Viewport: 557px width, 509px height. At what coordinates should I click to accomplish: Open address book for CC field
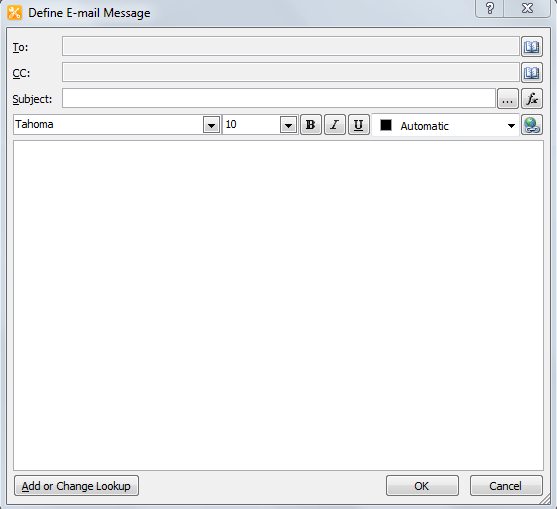point(532,72)
